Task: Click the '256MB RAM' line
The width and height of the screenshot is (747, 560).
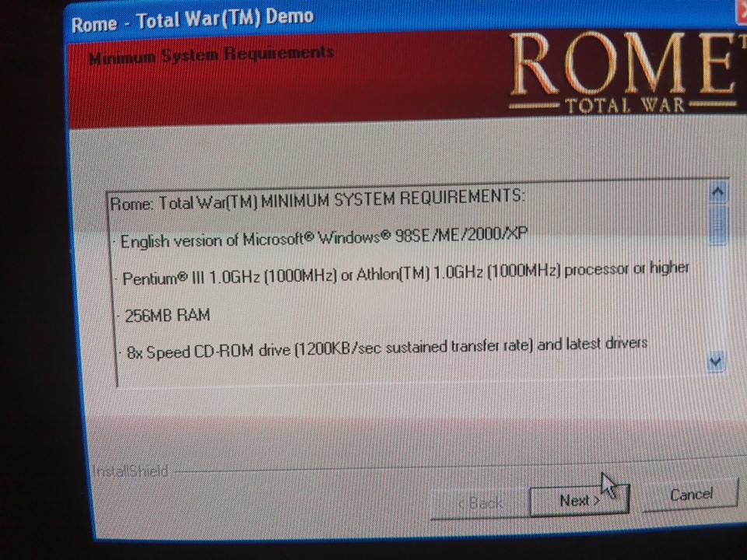Action: [x=167, y=315]
